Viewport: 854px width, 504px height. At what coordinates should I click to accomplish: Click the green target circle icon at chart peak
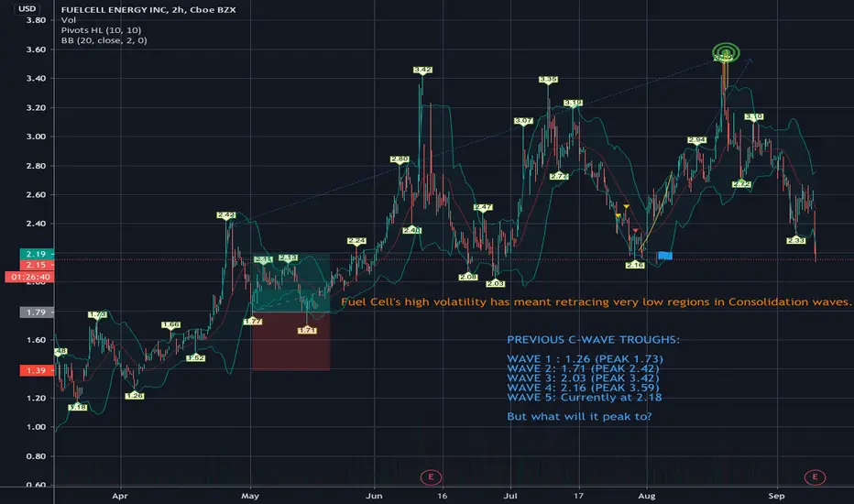click(x=726, y=53)
